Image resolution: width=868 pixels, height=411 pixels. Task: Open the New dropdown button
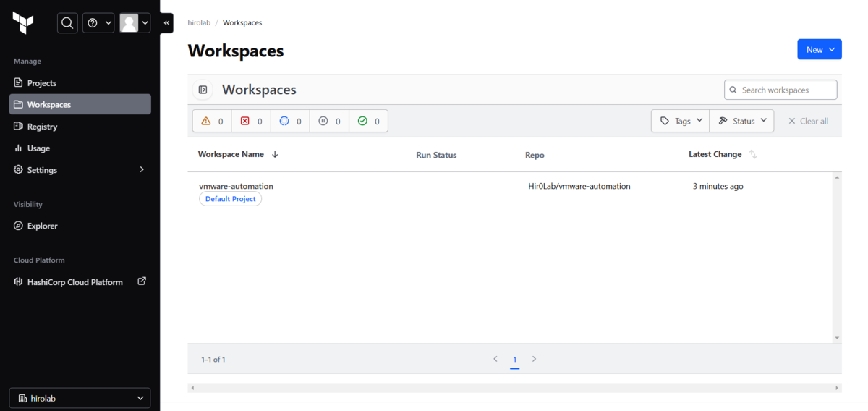[820, 49]
